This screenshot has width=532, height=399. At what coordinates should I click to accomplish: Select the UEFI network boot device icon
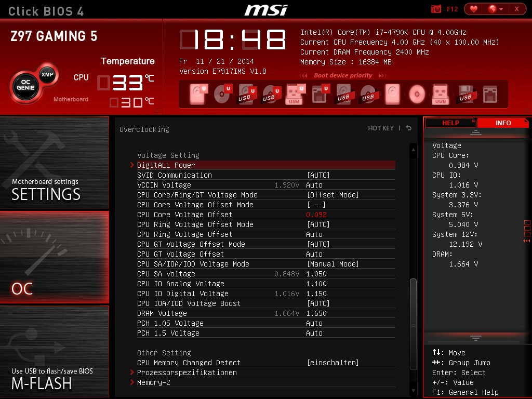321,94
